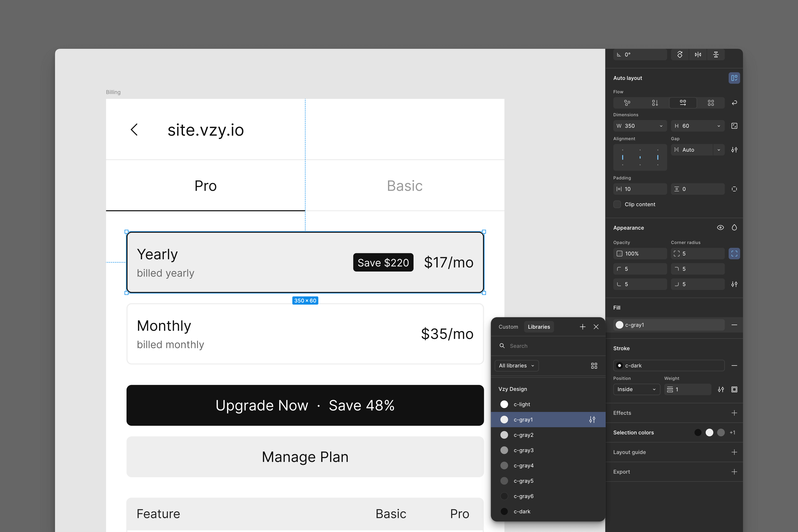
Task: Click the wrap flow icon
Action: pos(734,103)
